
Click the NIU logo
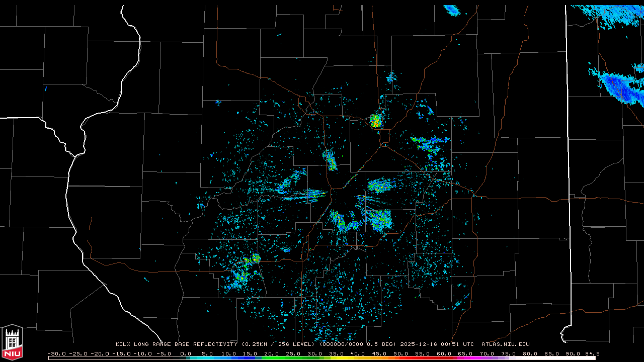click(12, 342)
